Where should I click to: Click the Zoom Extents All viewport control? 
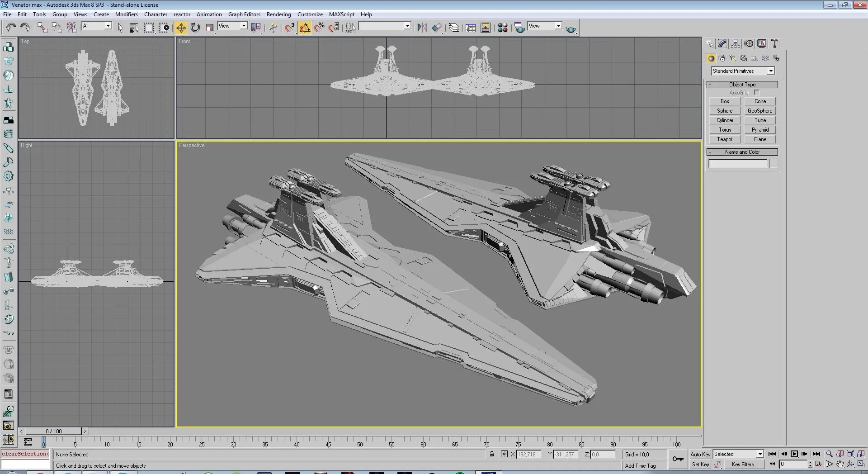pyautogui.click(x=861, y=454)
